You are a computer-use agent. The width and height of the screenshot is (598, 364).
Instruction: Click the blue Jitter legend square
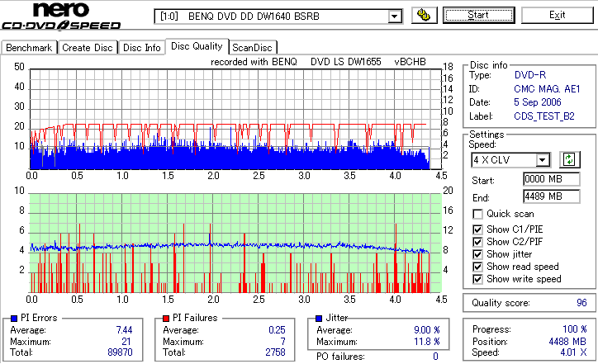coord(319,319)
